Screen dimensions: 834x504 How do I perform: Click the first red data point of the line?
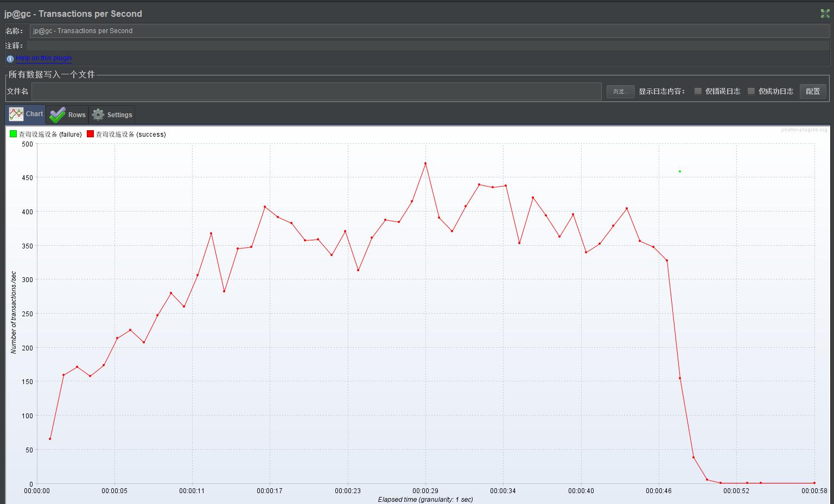pyautogui.click(x=50, y=439)
